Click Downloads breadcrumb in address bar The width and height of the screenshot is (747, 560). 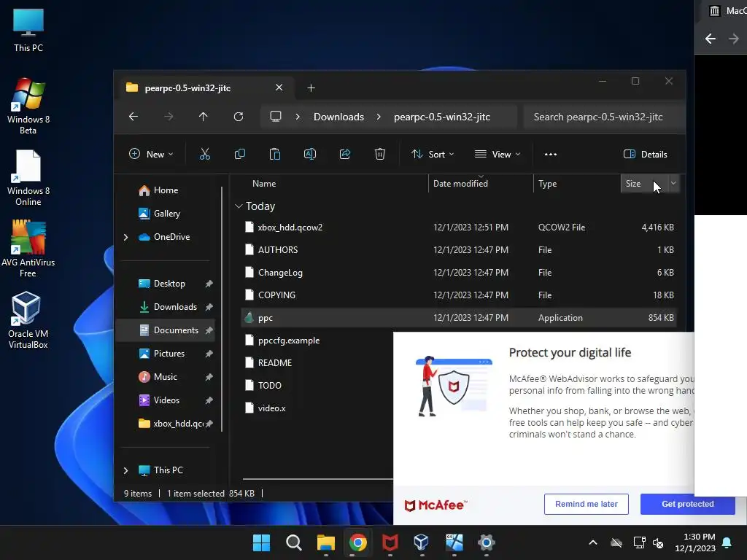[338, 117]
